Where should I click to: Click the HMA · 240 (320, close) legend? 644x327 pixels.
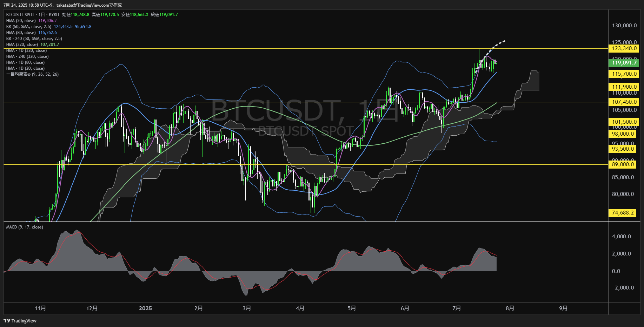[x=27, y=56]
